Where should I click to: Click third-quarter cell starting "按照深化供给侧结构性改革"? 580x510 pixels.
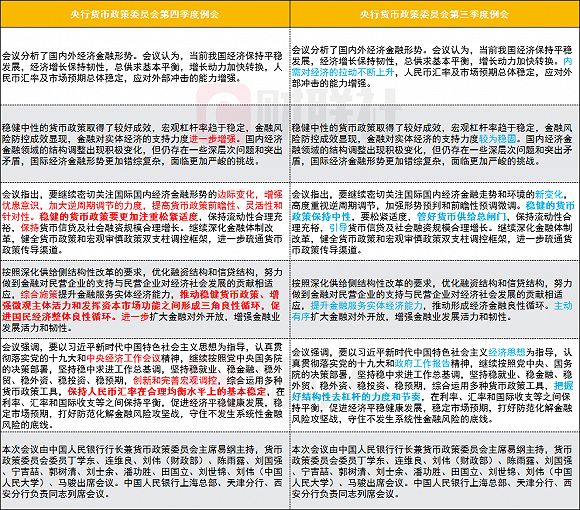click(x=435, y=300)
